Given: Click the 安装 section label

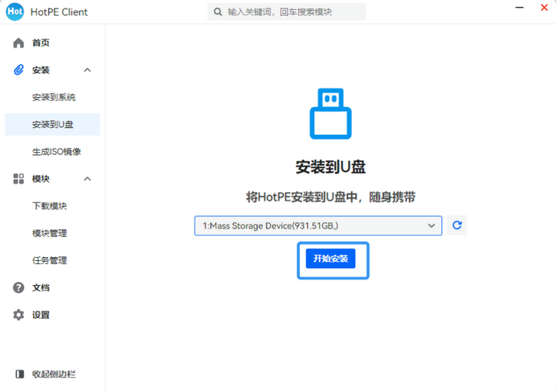Looking at the screenshot, I should (40, 70).
